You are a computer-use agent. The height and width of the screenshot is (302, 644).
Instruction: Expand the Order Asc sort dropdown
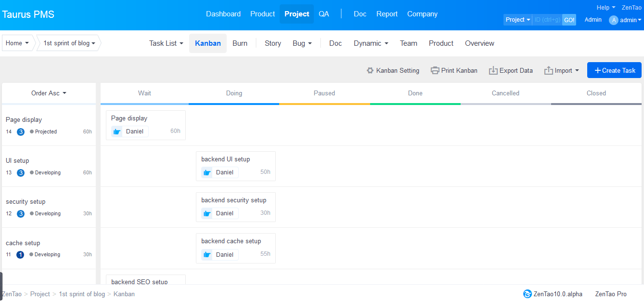click(49, 93)
